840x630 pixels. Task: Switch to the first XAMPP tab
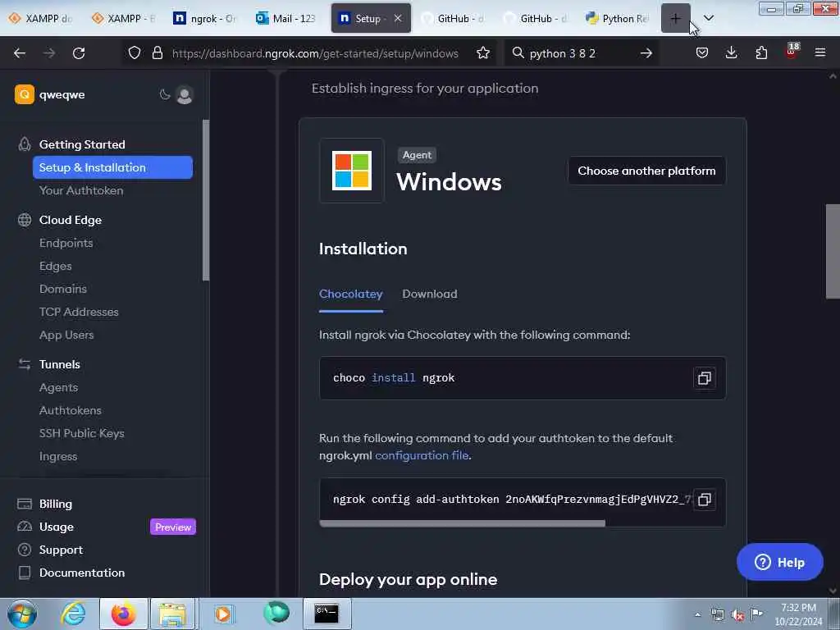coord(41,18)
